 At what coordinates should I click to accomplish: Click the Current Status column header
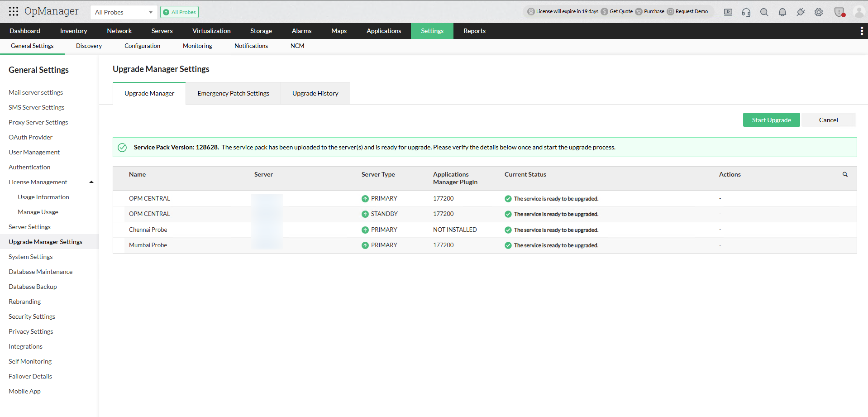click(525, 174)
